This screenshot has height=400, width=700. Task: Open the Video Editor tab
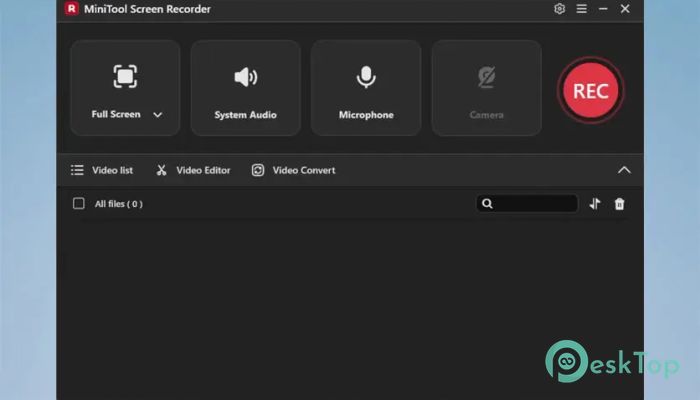tap(193, 170)
